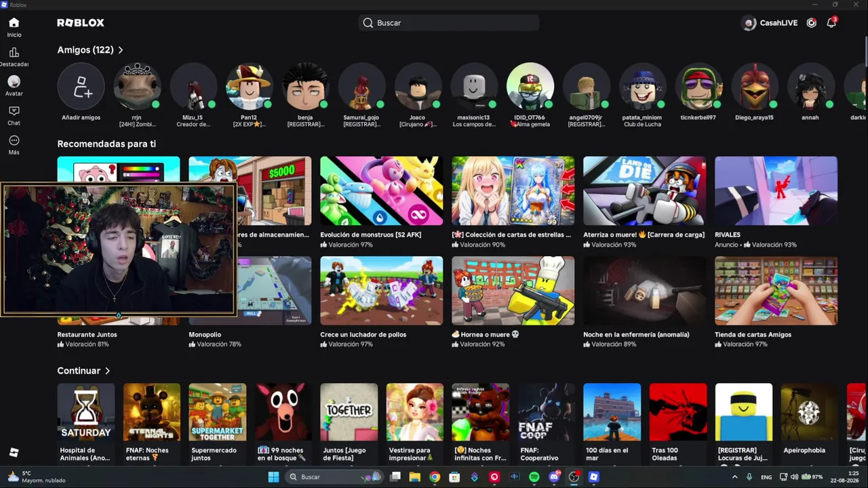Screen dimensions: 868x488
Task: Continue playing Supermercado juntos
Action: 218,412
